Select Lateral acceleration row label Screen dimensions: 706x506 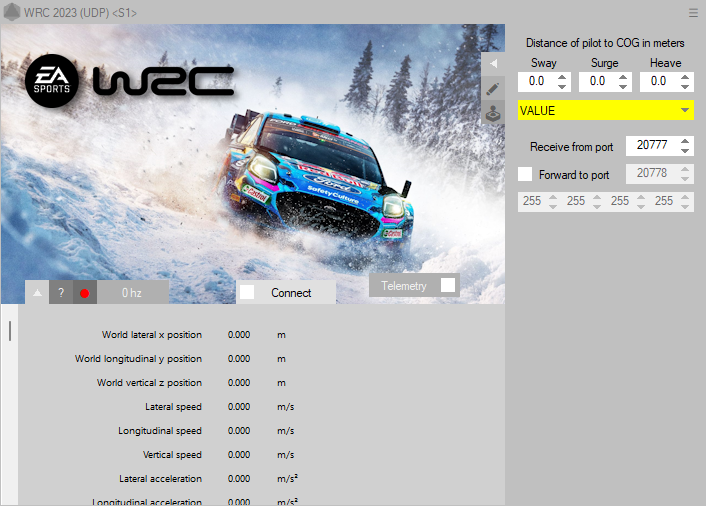(x=160, y=479)
